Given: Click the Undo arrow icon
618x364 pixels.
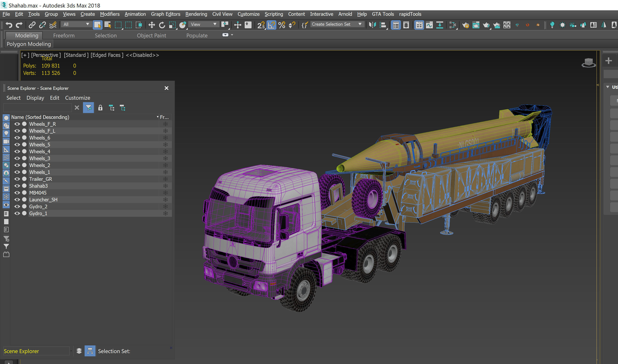Looking at the screenshot, I should coord(9,25).
